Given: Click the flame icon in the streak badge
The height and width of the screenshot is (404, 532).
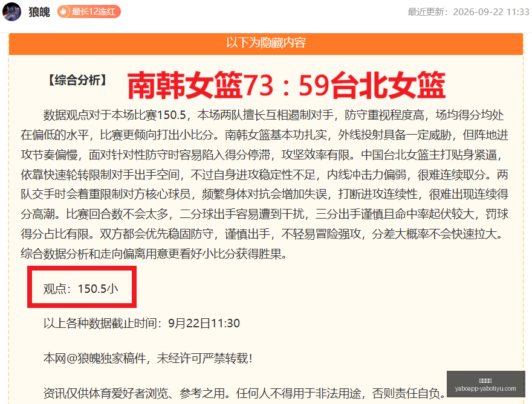Looking at the screenshot, I should click(x=63, y=11).
